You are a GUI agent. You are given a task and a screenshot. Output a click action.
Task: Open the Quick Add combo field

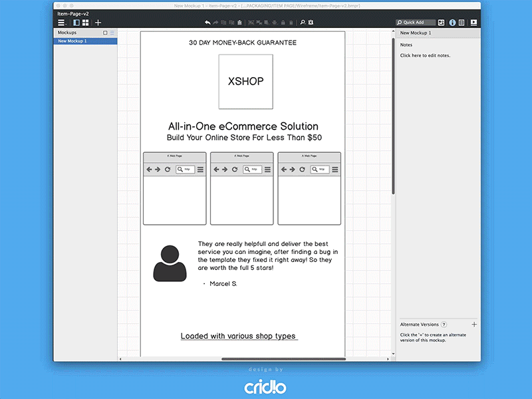pos(416,22)
